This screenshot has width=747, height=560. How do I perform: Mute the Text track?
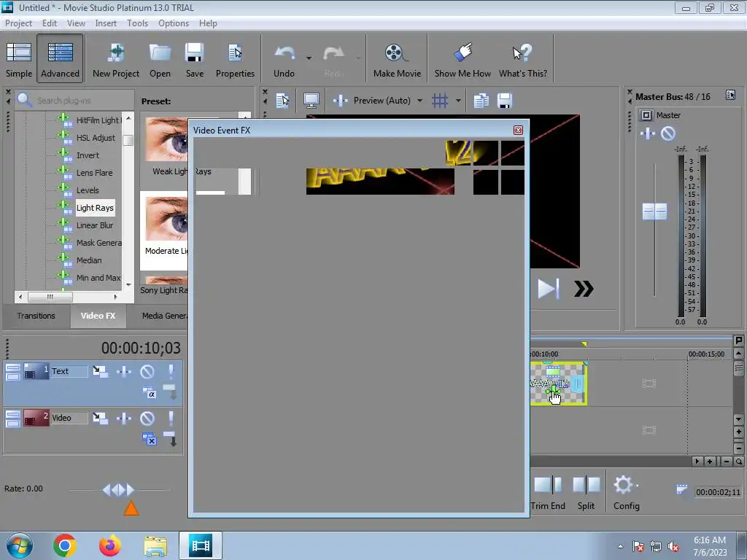point(147,371)
